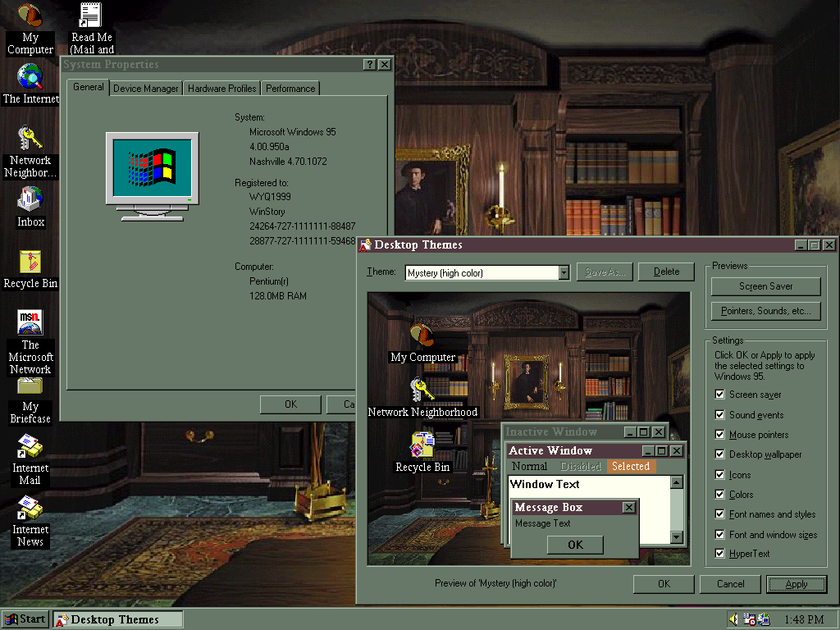This screenshot has width=840, height=630.
Task: Toggle the HyperText checkbox
Action: tap(720, 554)
